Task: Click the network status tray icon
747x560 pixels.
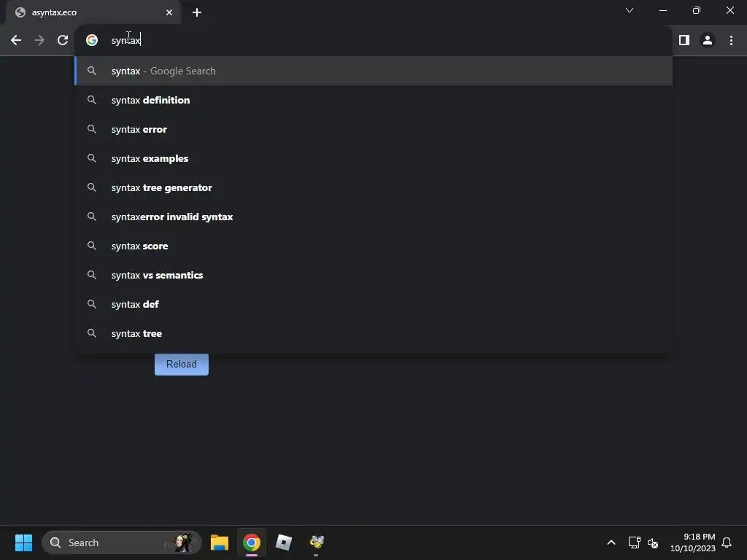Action: pos(634,542)
